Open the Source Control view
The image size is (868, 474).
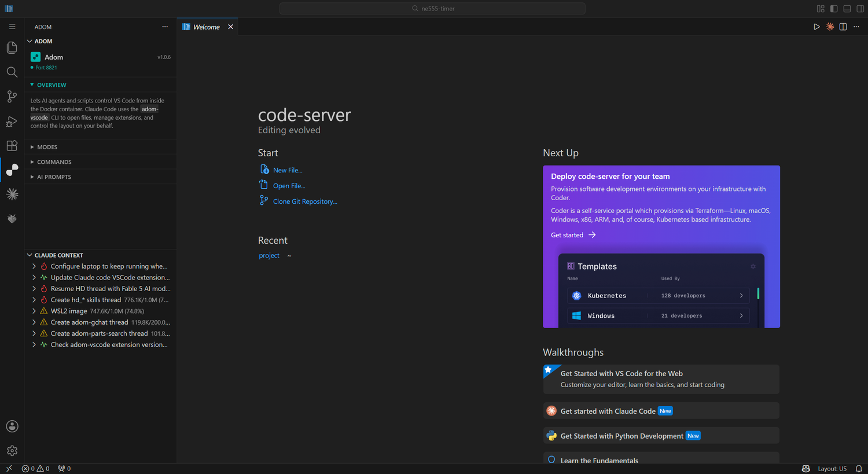12,97
